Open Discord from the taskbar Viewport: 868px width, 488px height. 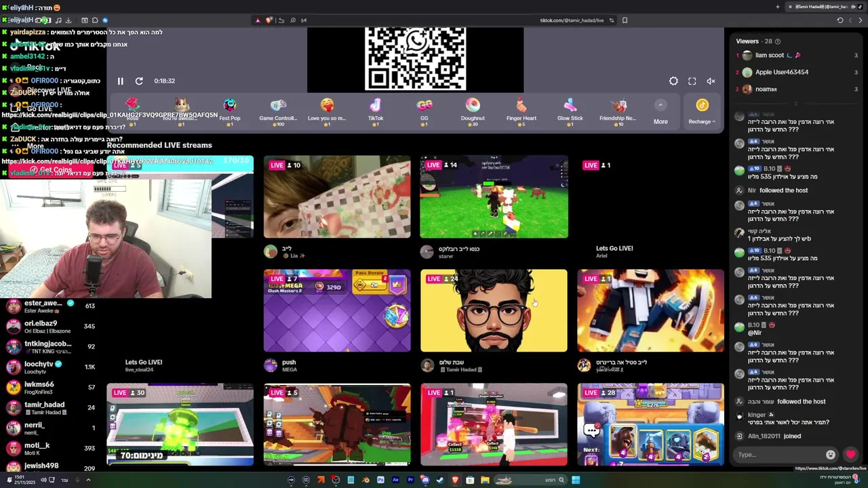click(x=425, y=480)
